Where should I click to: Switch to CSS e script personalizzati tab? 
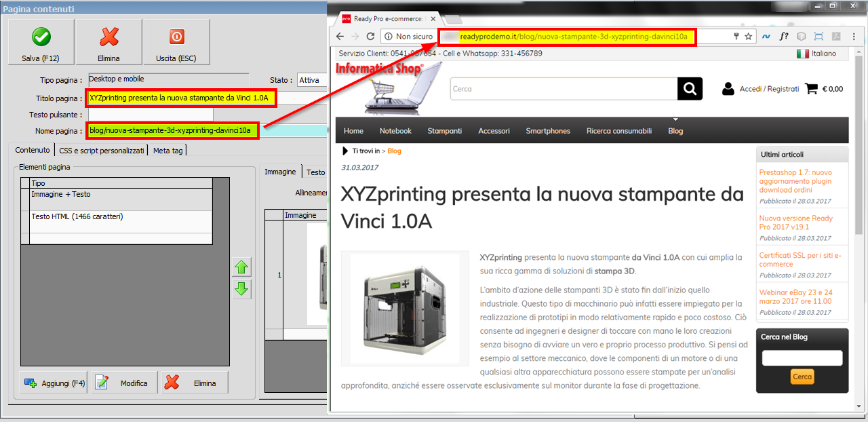[x=102, y=151]
